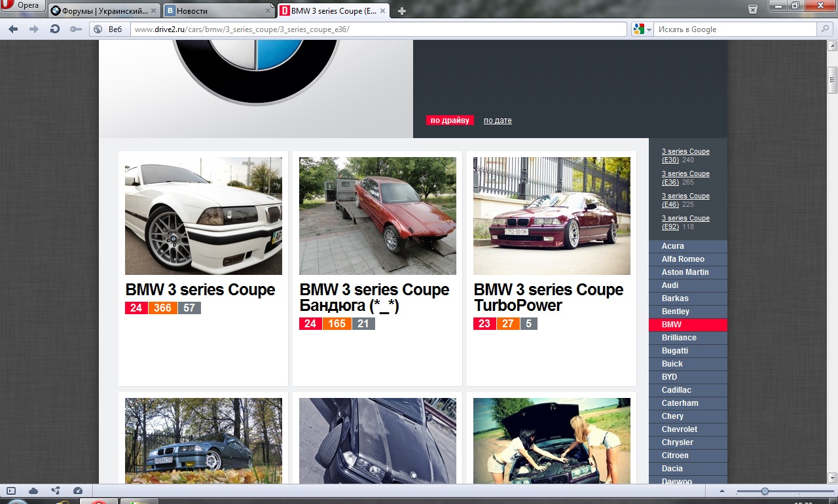Screen dimensions: 838x504
Task: Open the Opera Unite share icon
Action: (56, 491)
